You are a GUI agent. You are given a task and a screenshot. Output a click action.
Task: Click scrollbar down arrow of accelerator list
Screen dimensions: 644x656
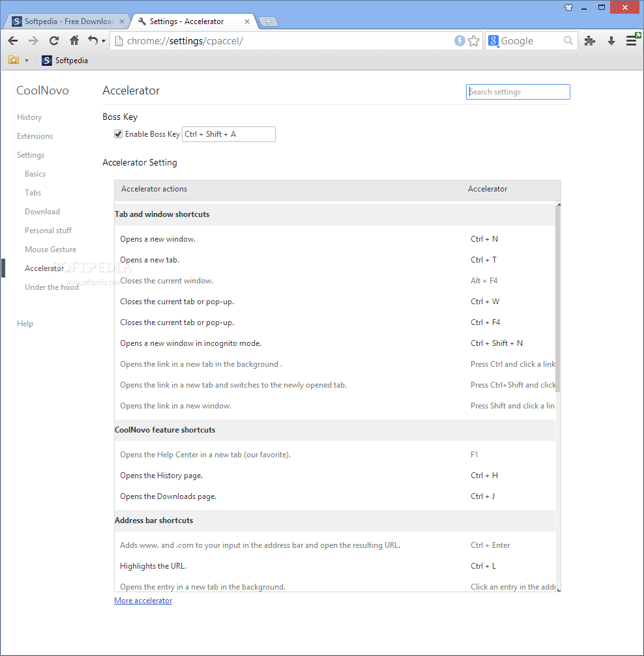558,589
